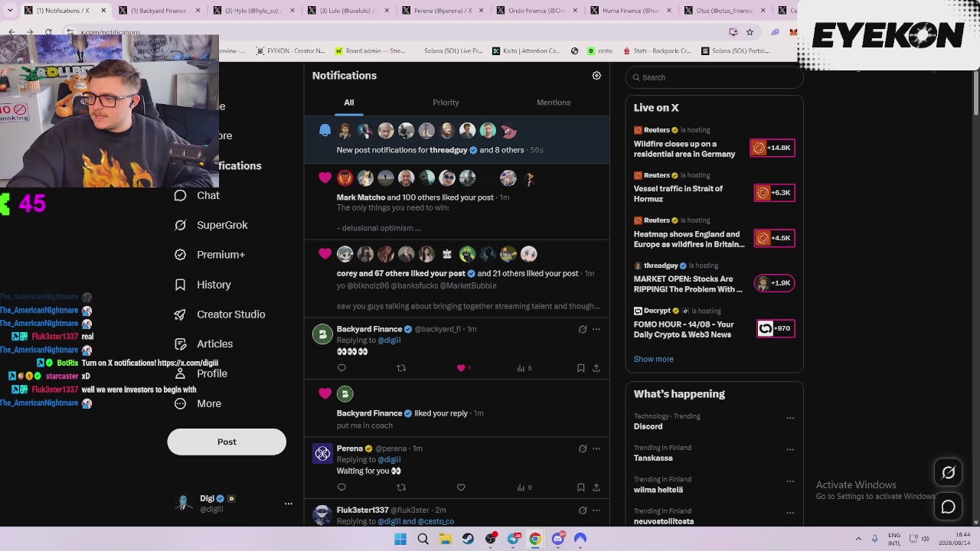Open more options on Perena's post
This screenshot has height=551, width=980.
[x=596, y=448]
